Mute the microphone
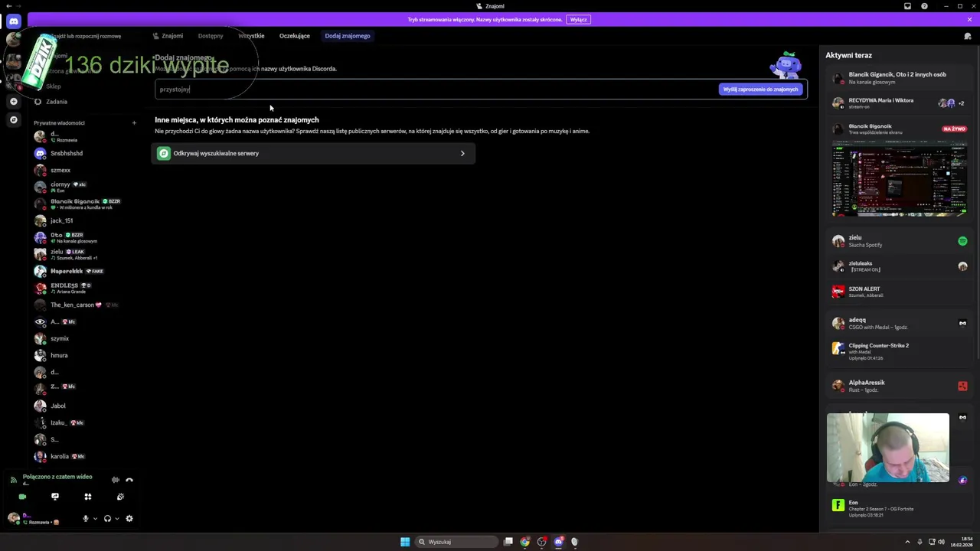This screenshot has height=551, width=980. pyautogui.click(x=86, y=518)
